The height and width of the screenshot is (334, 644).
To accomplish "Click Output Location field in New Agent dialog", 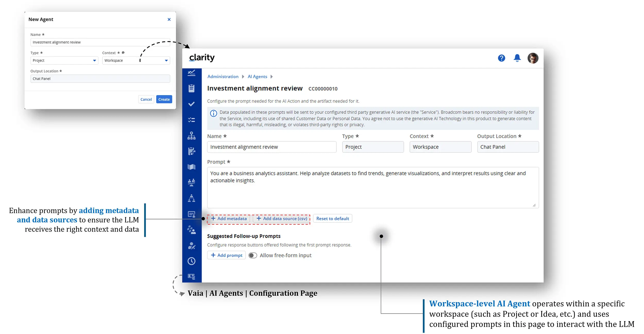I will point(100,79).
